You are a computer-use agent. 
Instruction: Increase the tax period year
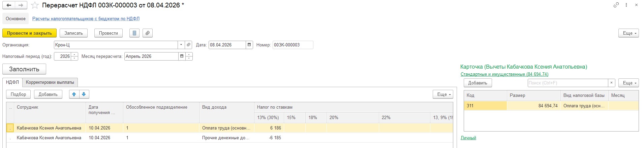point(75,54)
